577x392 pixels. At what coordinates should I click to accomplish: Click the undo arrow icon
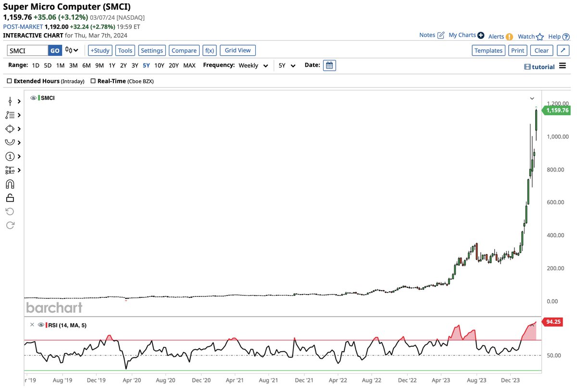point(10,211)
